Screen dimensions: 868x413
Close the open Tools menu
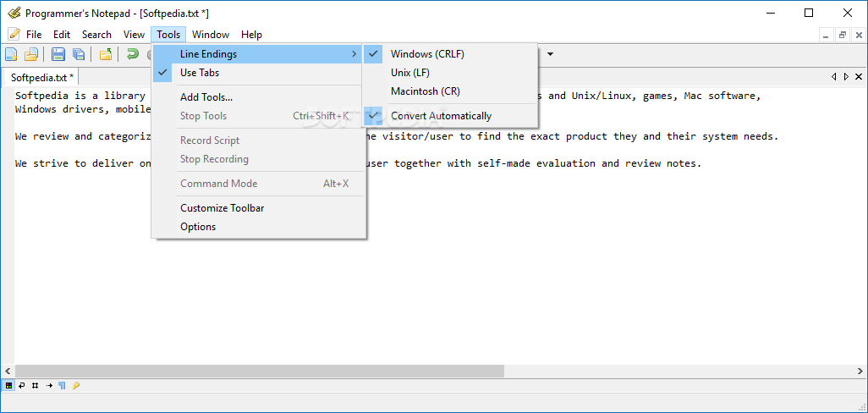168,35
